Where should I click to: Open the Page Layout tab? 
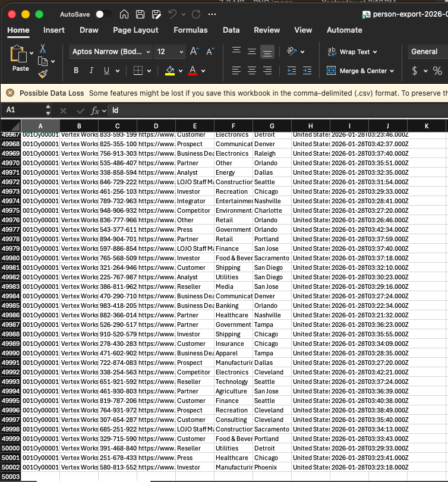click(135, 30)
